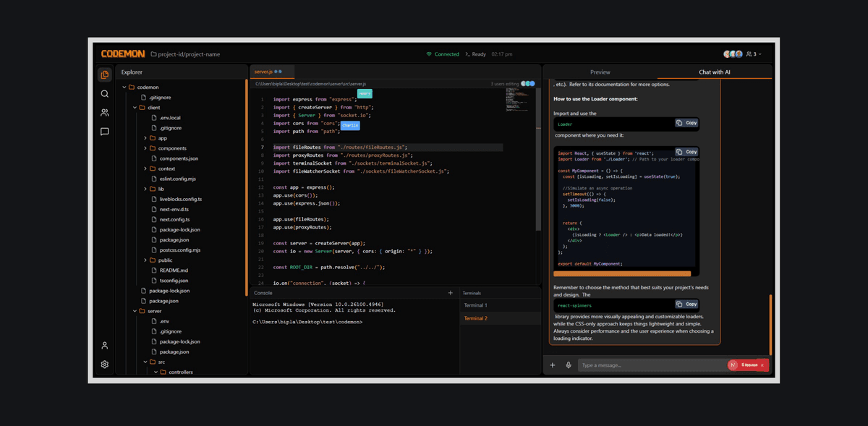
Task: Click the microphone icon in chat input
Action: (569, 365)
